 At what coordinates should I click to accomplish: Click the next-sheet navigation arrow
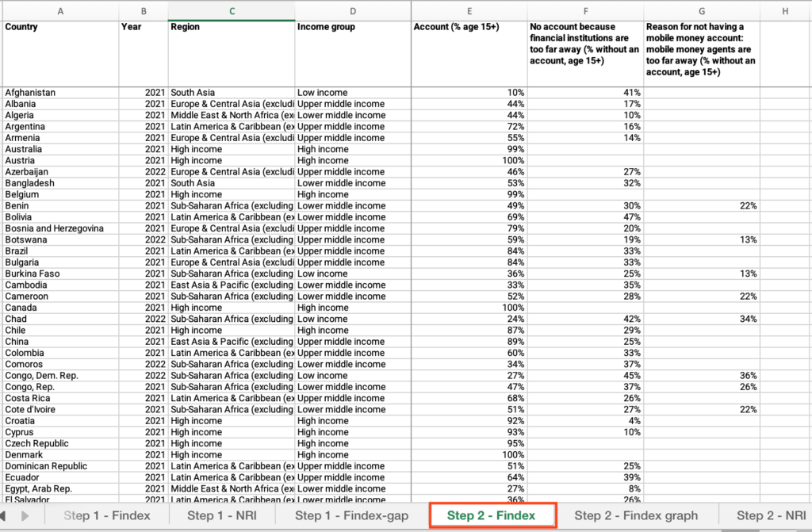[x=25, y=516]
